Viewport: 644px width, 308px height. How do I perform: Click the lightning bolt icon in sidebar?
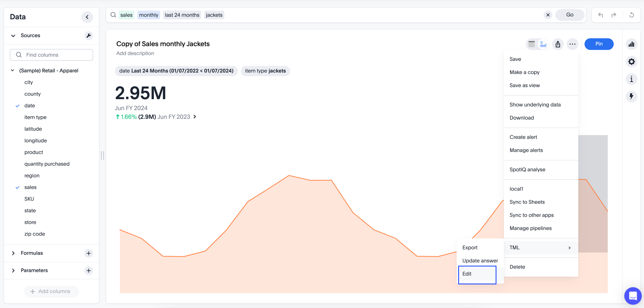coord(631,96)
